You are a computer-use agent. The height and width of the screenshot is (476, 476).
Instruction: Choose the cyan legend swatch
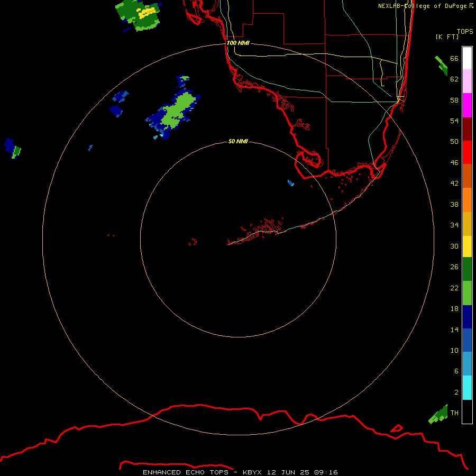[467, 388]
